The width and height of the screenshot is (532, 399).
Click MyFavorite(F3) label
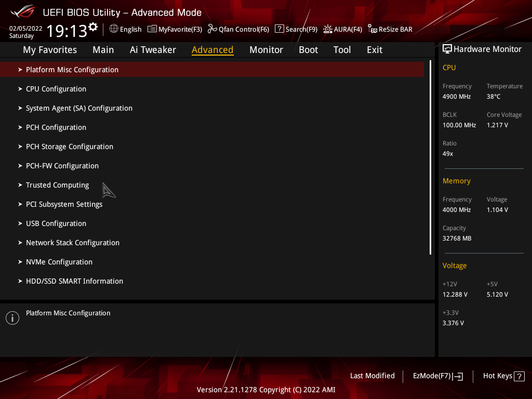(180, 30)
